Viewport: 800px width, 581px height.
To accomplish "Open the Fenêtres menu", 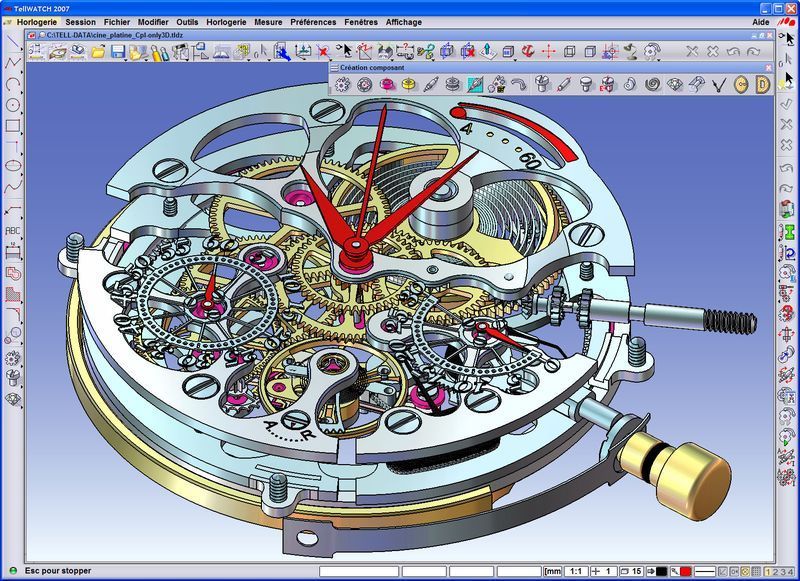I will 361,22.
